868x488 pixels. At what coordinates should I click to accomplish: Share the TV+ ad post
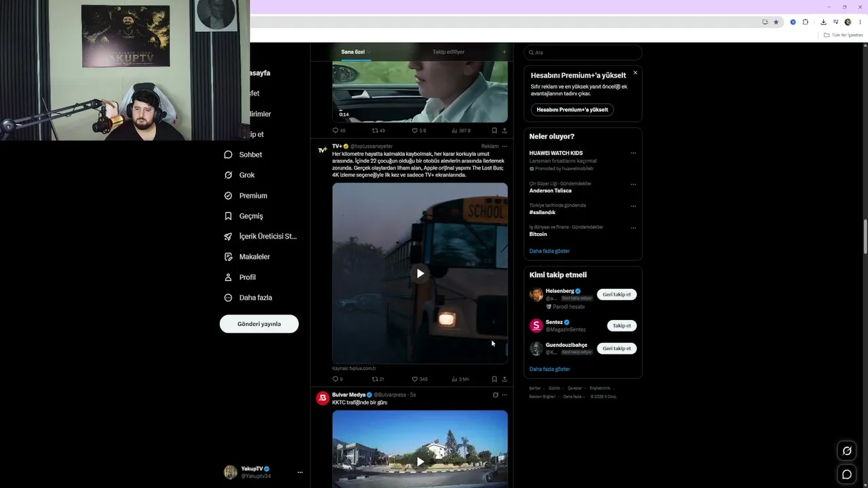pyautogui.click(x=505, y=379)
